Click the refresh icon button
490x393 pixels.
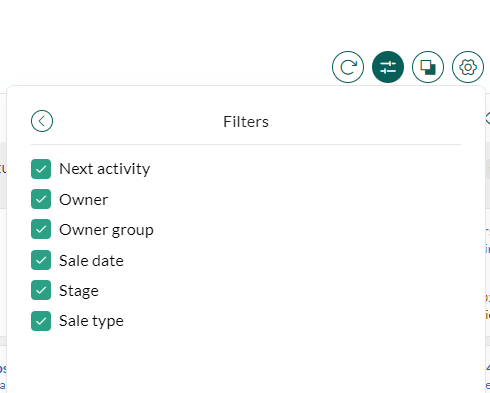(x=348, y=67)
